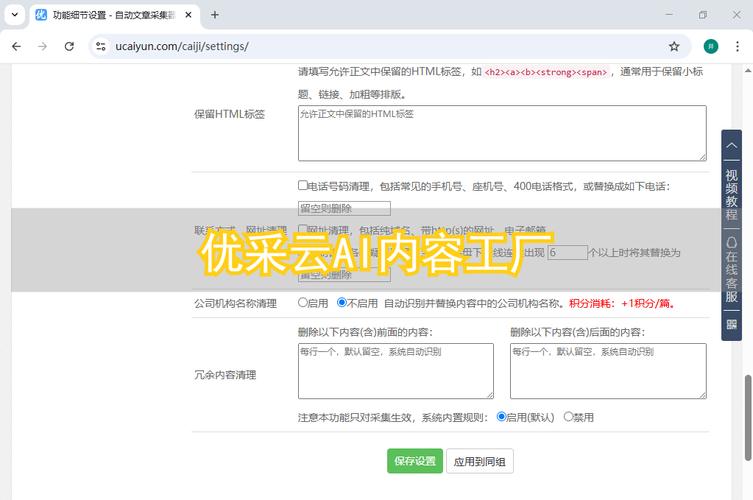This screenshot has height=500, width=753.
Task: Click the scroll-to-top chevron in side panel
Action: (731, 145)
